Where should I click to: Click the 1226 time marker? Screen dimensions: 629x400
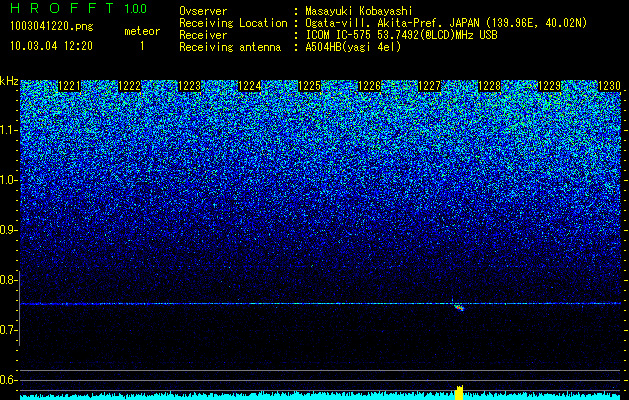[x=369, y=86]
